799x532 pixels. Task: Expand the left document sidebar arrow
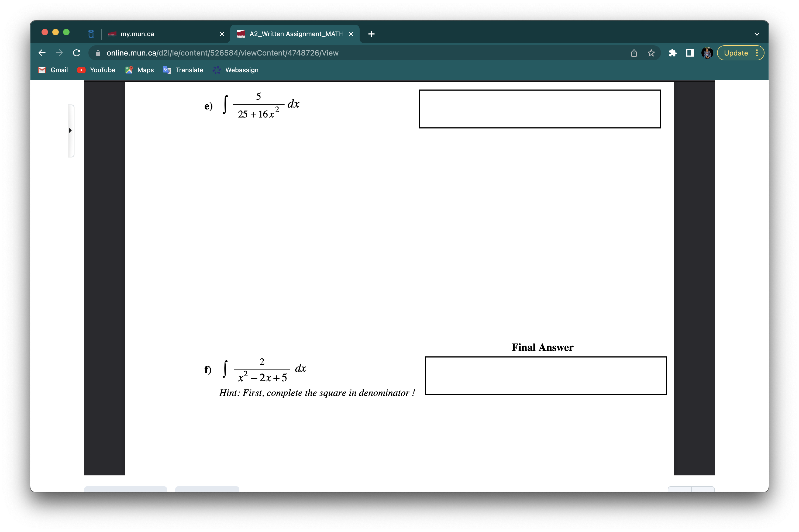click(x=70, y=131)
